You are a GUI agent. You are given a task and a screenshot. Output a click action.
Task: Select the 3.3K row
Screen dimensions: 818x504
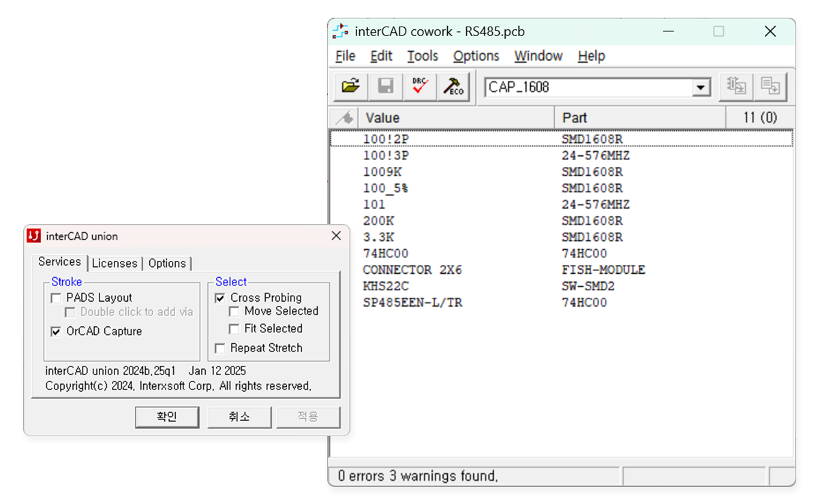(x=561, y=237)
